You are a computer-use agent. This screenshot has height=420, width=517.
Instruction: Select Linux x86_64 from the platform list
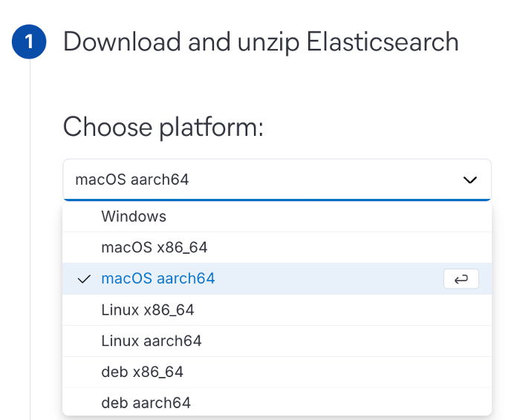tap(277, 310)
